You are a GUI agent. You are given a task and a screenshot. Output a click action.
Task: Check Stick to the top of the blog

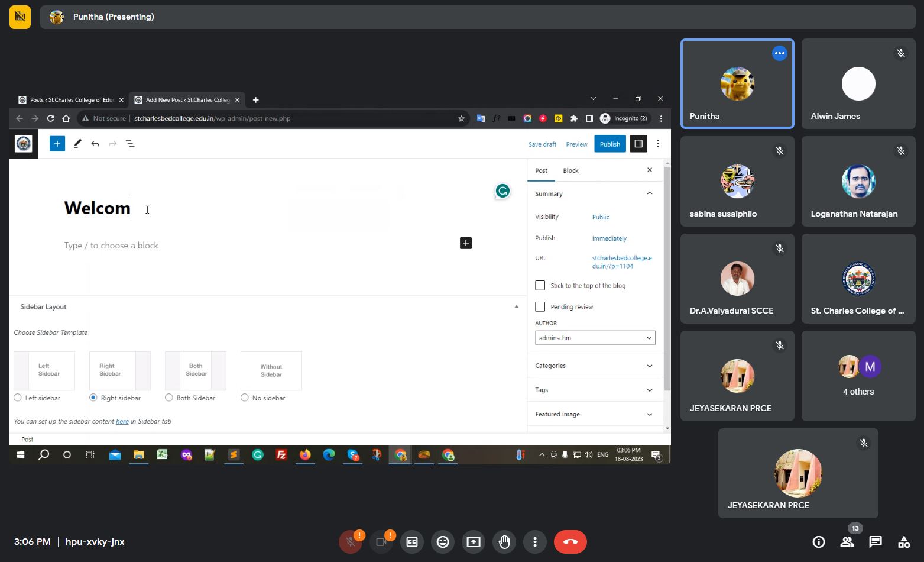pos(540,286)
